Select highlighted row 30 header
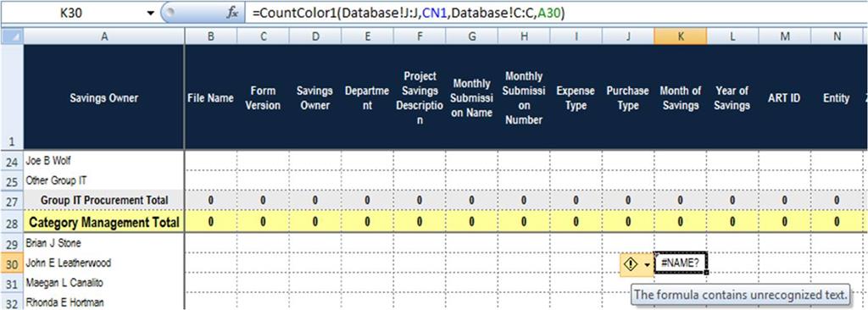This screenshot has height=310, width=868. pos(12,263)
